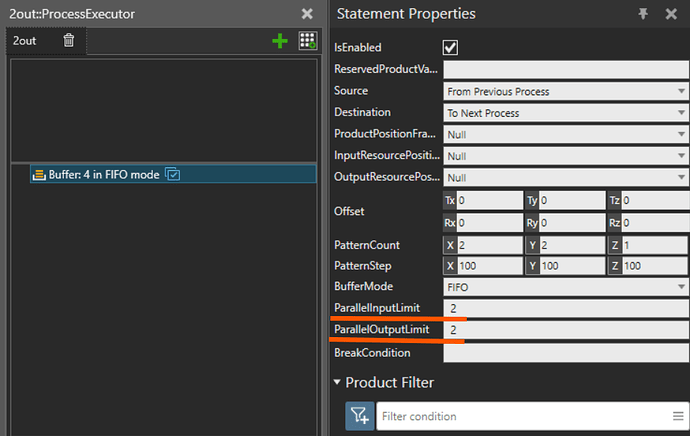Open the filter condition options menu
This screenshot has width=690, height=436.
coord(678,416)
